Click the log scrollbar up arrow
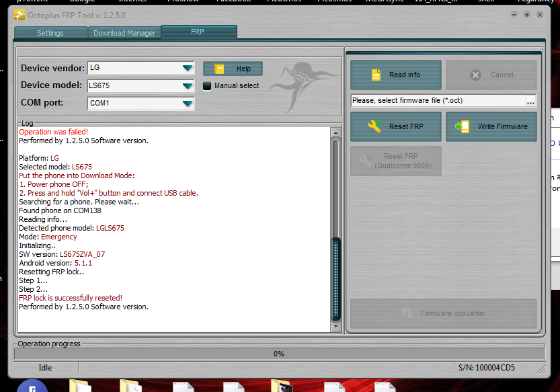The width and height of the screenshot is (560, 392). pyautogui.click(x=335, y=132)
